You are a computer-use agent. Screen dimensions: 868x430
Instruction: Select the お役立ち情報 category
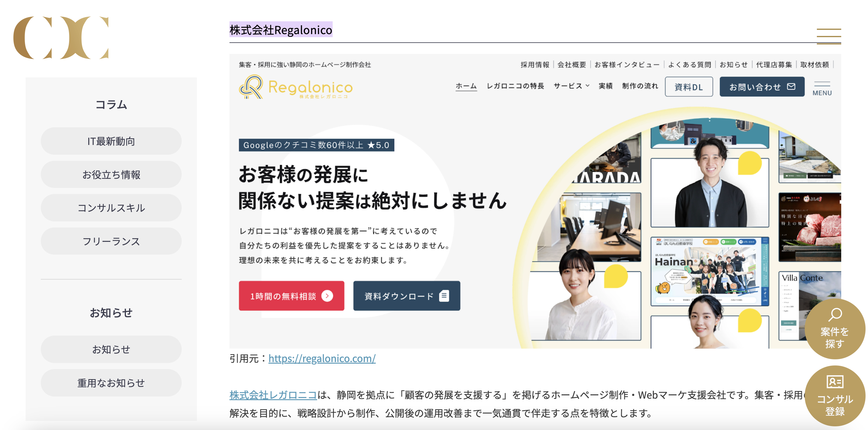111,174
